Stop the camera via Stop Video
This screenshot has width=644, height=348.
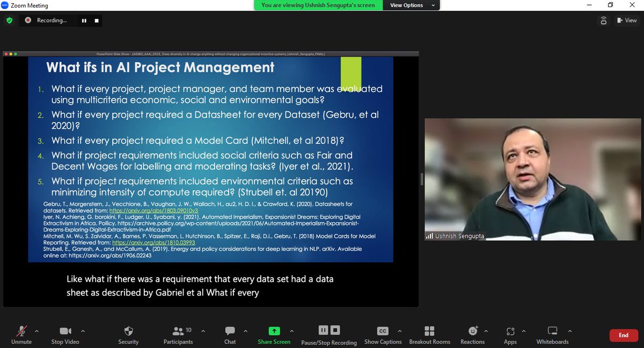[65, 334]
